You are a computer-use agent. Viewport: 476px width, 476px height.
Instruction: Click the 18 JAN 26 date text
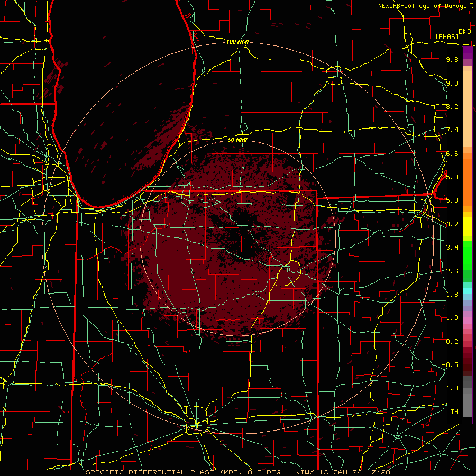342,472
